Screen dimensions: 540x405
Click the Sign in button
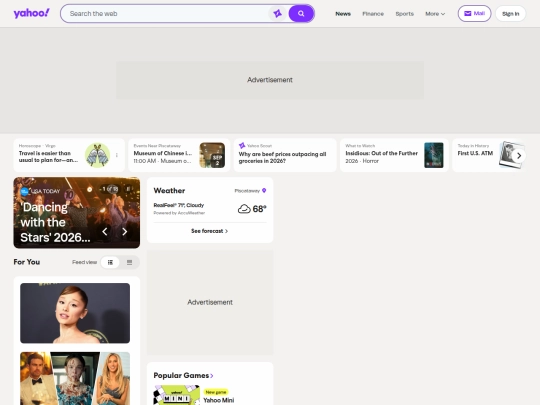(x=510, y=14)
